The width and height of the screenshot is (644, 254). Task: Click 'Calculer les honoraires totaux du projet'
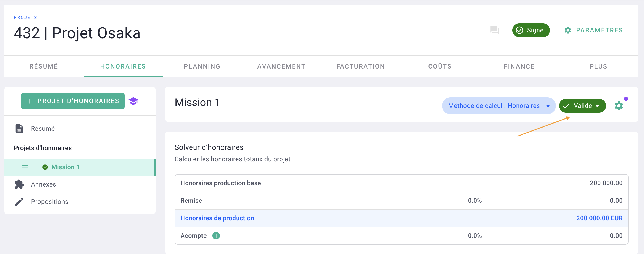pos(232,159)
